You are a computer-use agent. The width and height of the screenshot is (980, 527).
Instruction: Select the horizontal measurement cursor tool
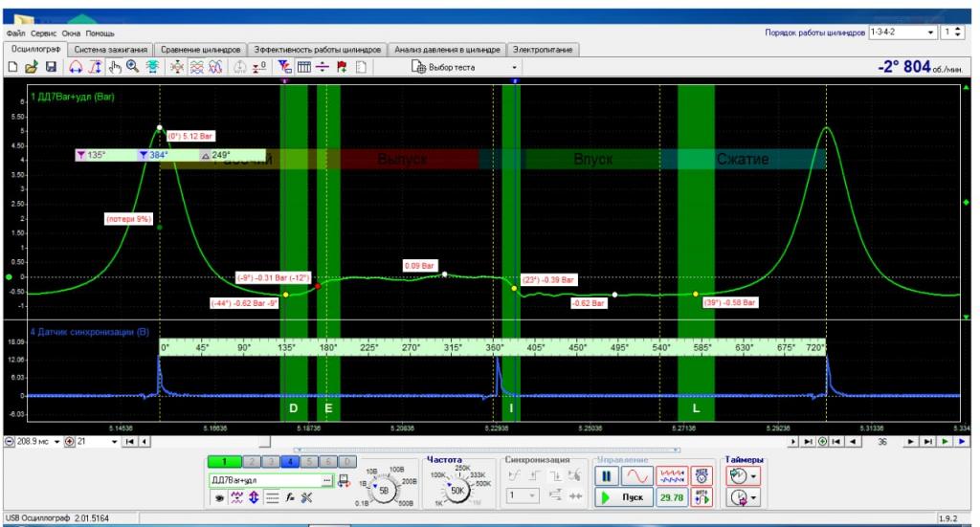tap(76, 67)
